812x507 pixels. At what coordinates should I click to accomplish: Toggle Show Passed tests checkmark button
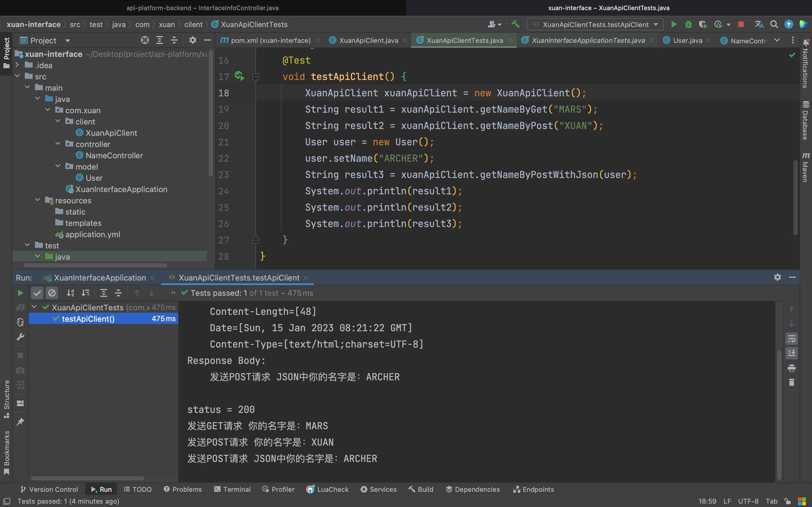click(37, 293)
